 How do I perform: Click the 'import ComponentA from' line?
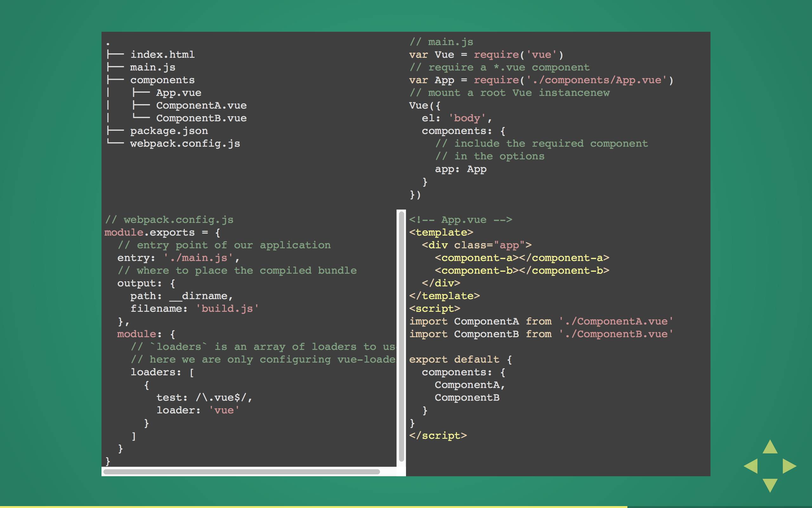click(x=541, y=322)
